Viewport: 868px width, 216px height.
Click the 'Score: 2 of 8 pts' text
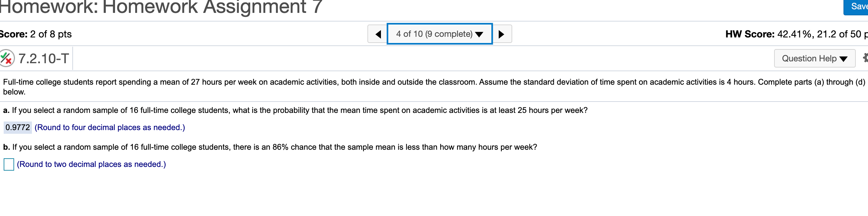(x=35, y=34)
